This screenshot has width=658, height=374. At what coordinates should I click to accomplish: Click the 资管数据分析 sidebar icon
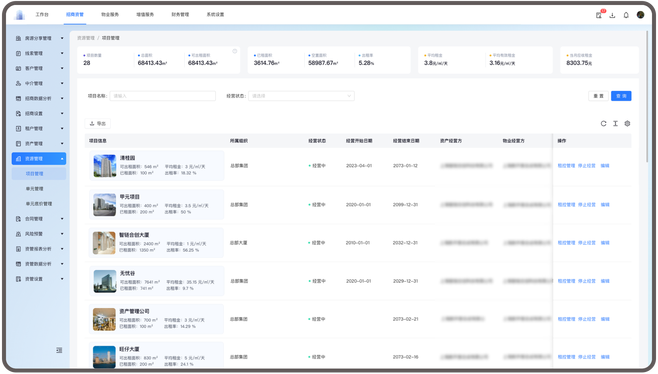[18, 264]
